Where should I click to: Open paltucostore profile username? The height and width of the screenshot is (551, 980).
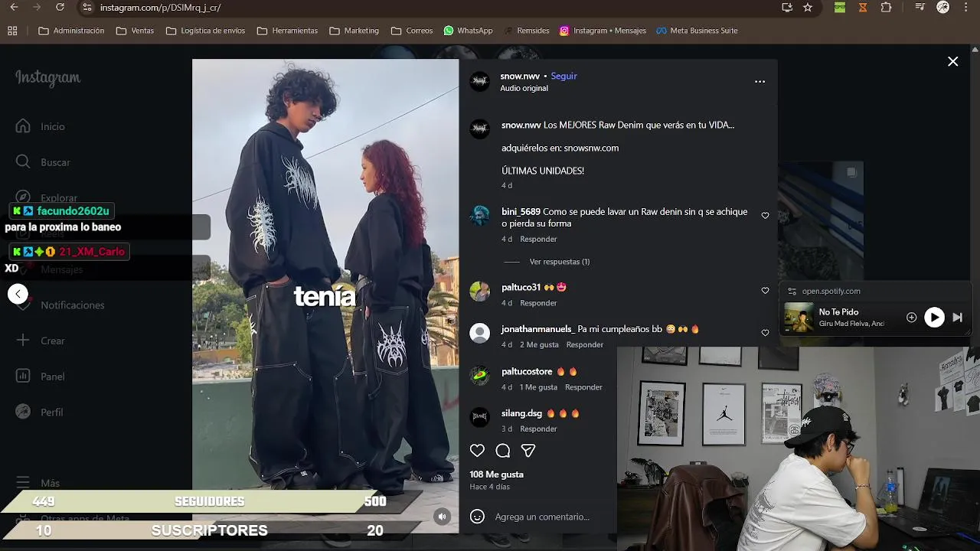[x=527, y=371]
